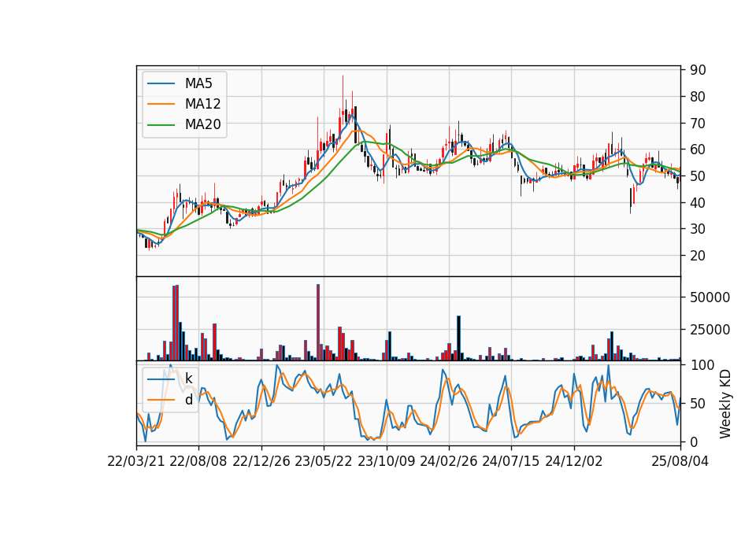
Task: Click the tall black volume bar after 24/02/26
Action: coord(459,338)
